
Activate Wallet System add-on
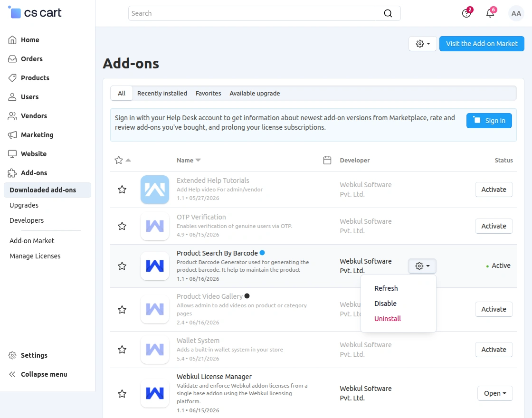pyautogui.click(x=494, y=350)
